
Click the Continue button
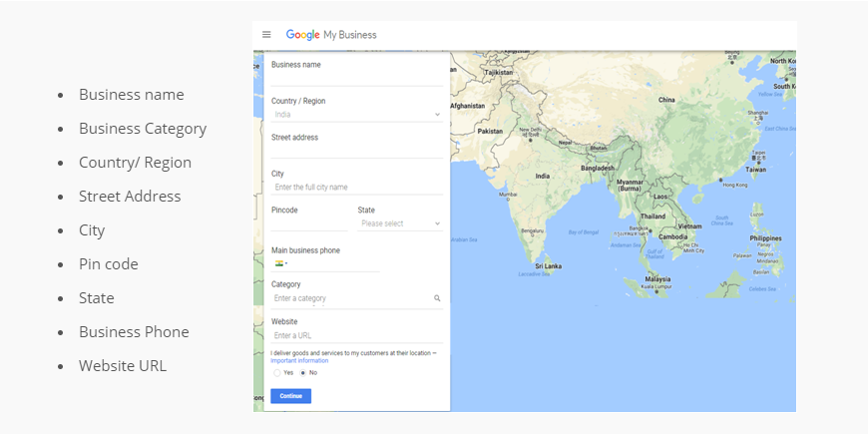pos(290,396)
